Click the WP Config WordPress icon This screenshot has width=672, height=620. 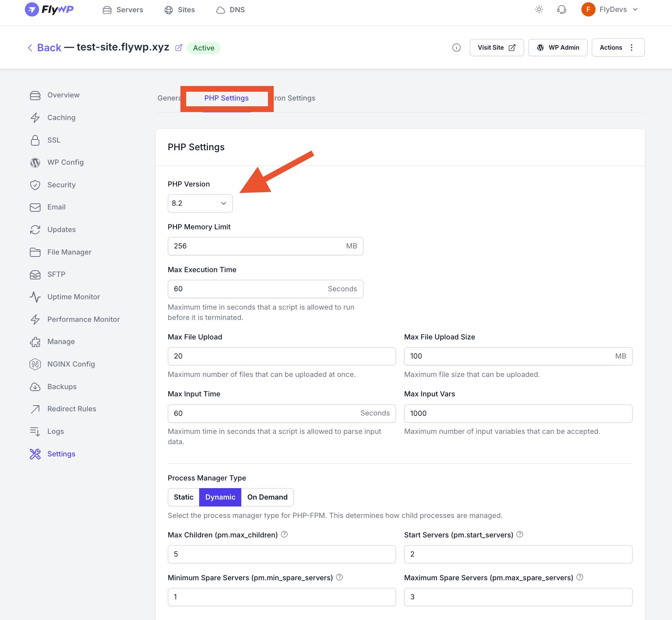(35, 162)
